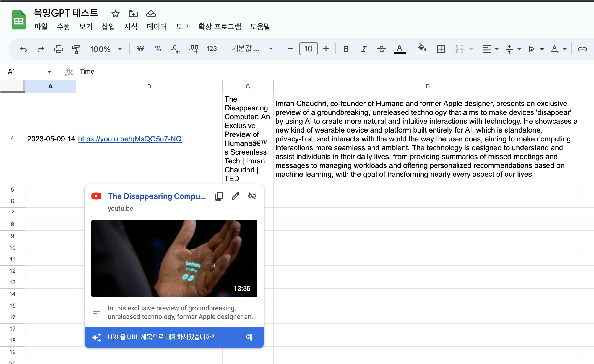The width and height of the screenshot is (594, 364).
Task: Open the 데이터 menu
Action: (157, 27)
